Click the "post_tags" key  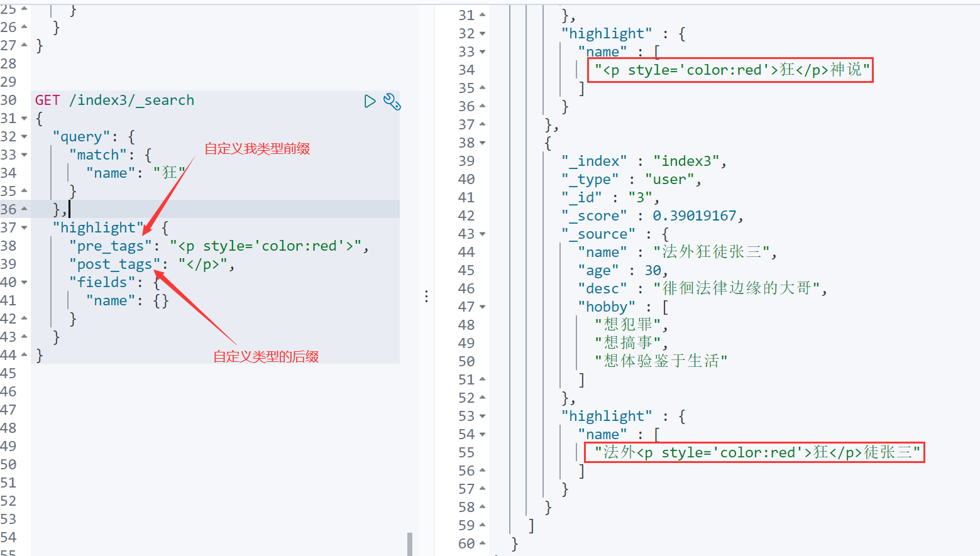coord(115,264)
